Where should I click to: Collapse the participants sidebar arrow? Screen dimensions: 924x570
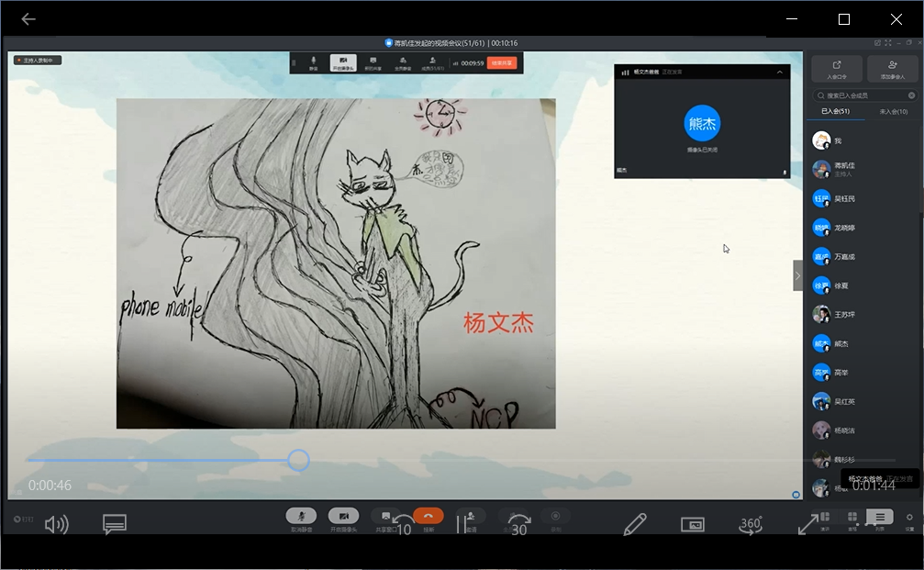point(797,275)
